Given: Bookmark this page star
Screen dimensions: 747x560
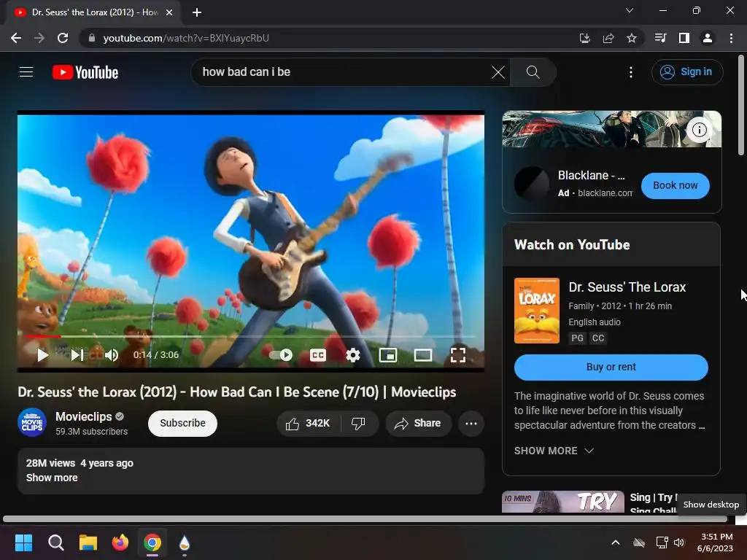Looking at the screenshot, I should (632, 38).
